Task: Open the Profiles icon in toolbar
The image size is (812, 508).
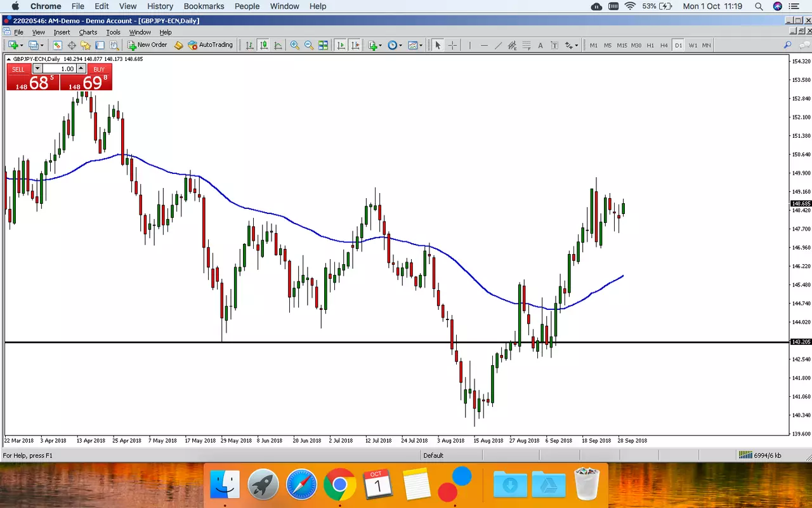Action: pyautogui.click(x=34, y=45)
